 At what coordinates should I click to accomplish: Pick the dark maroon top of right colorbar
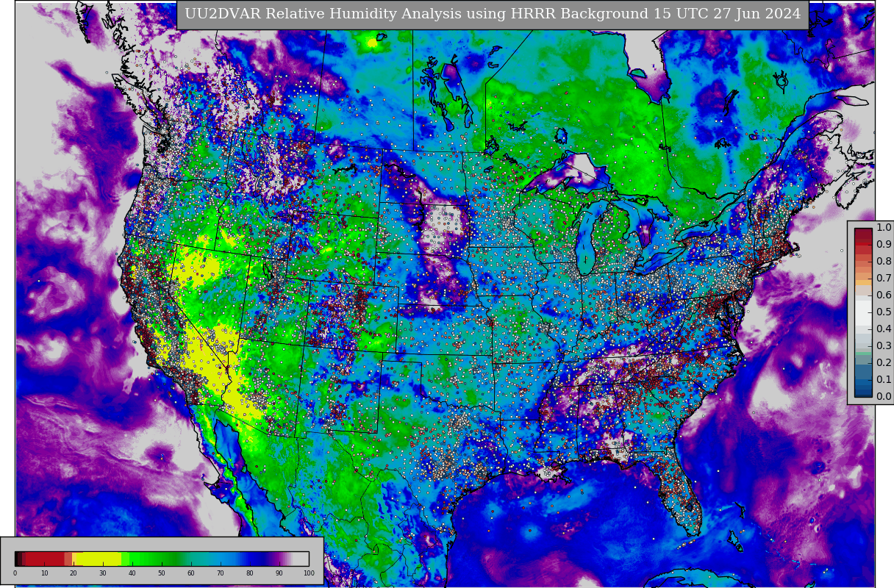pos(863,232)
